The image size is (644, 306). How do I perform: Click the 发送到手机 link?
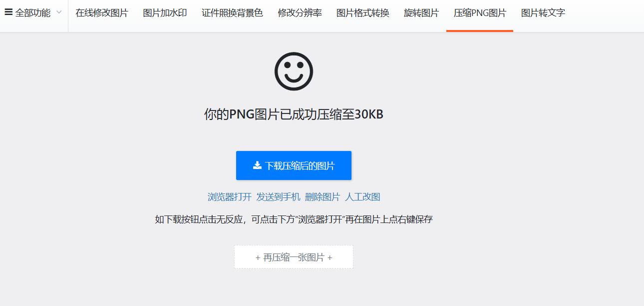coord(278,197)
